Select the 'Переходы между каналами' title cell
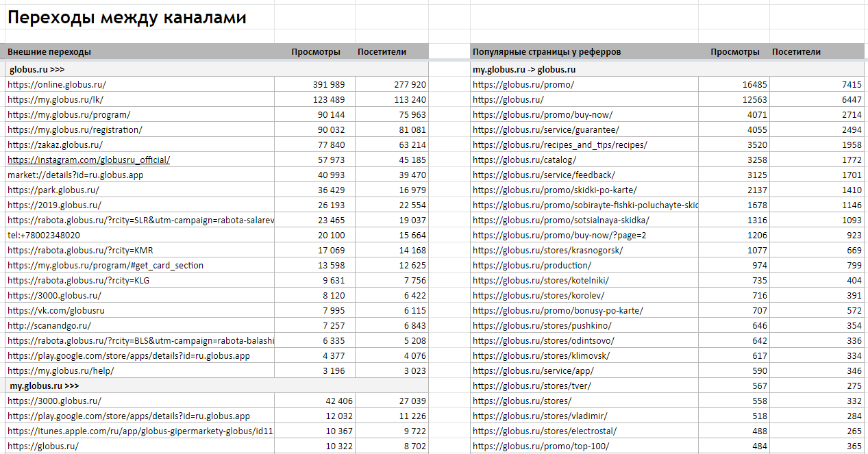The width and height of the screenshot is (868, 454). [127, 18]
